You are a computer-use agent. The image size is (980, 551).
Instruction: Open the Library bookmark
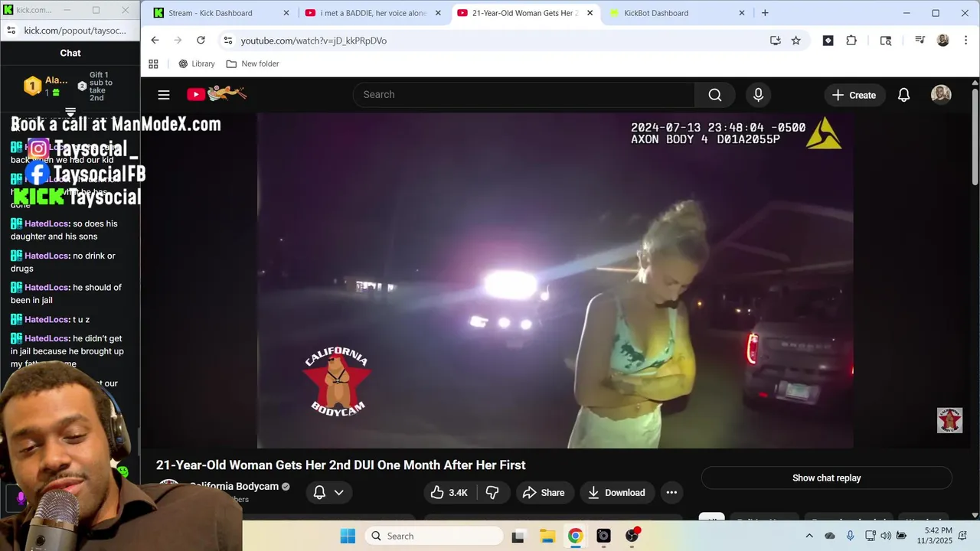click(197, 64)
